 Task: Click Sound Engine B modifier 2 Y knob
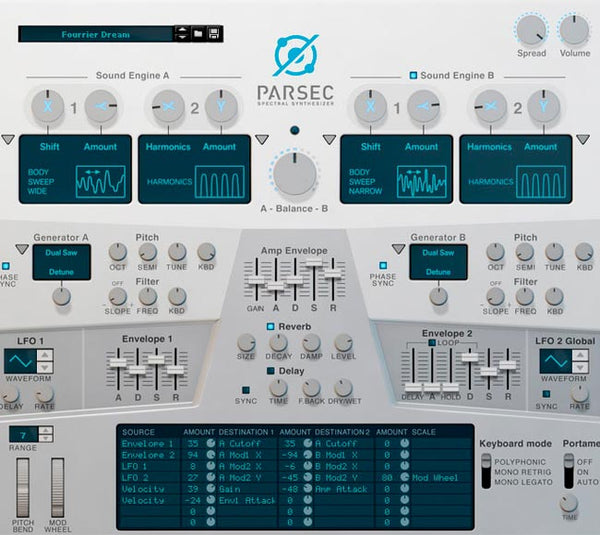pos(544,106)
